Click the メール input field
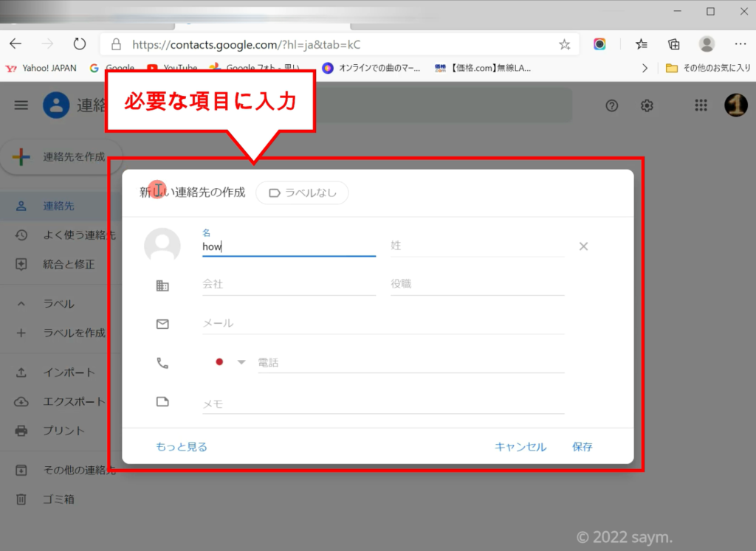This screenshot has height=551, width=756. click(x=383, y=323)
